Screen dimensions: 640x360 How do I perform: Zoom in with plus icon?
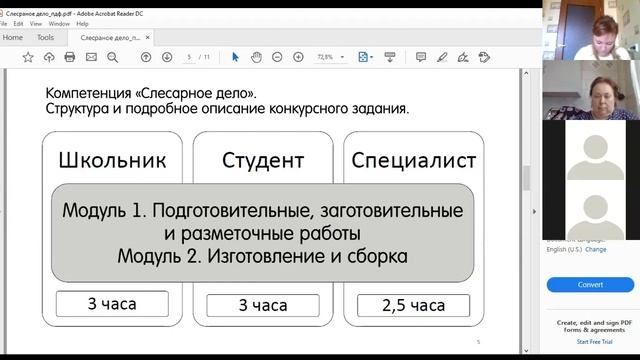(x=298, y=57)
